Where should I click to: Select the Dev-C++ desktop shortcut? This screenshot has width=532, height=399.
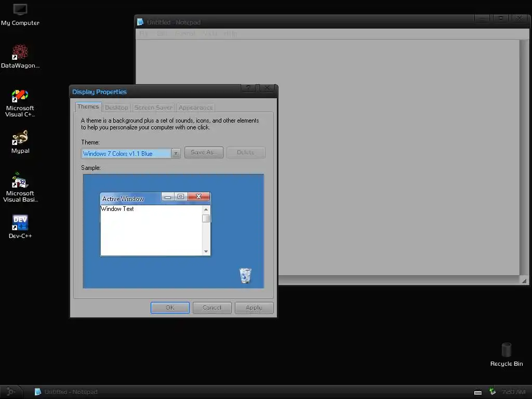coord(20,227)
